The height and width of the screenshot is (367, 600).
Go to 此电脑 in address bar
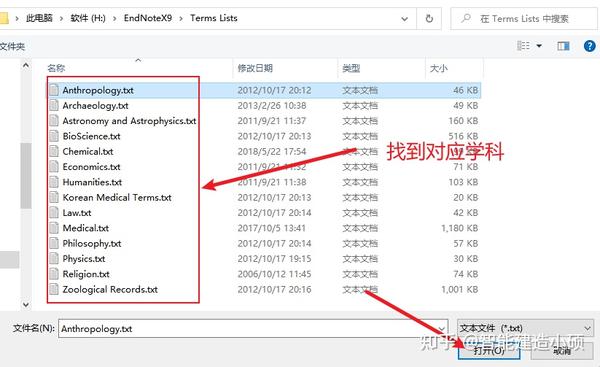[x=39, y=18]
